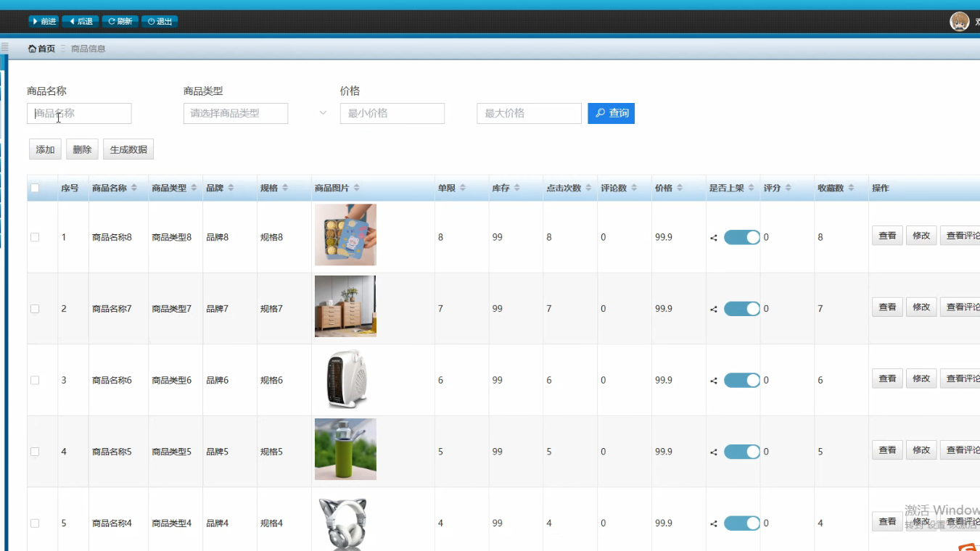Sort by 评论数 column arrows

pos(634,188)
